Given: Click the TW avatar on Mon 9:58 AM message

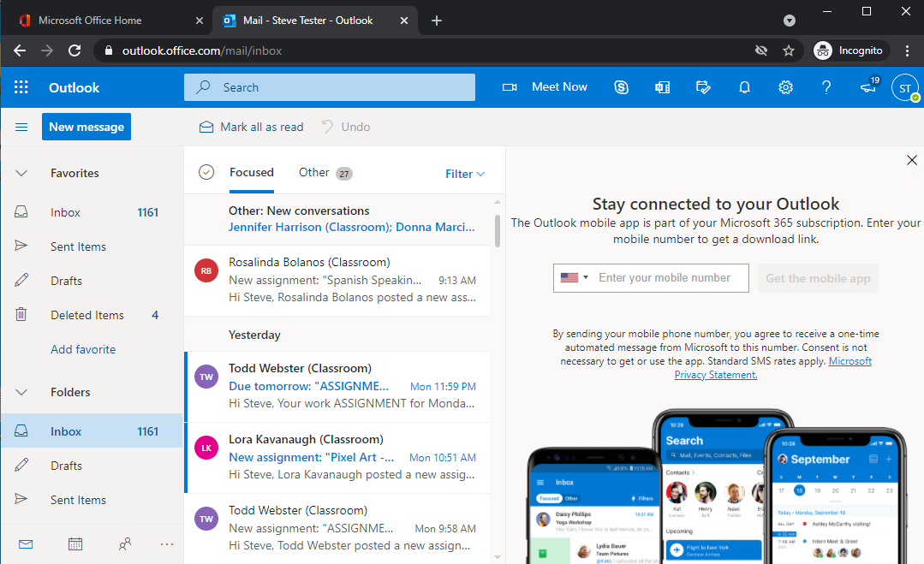Looking at the screenshot, I should point(206,519).
